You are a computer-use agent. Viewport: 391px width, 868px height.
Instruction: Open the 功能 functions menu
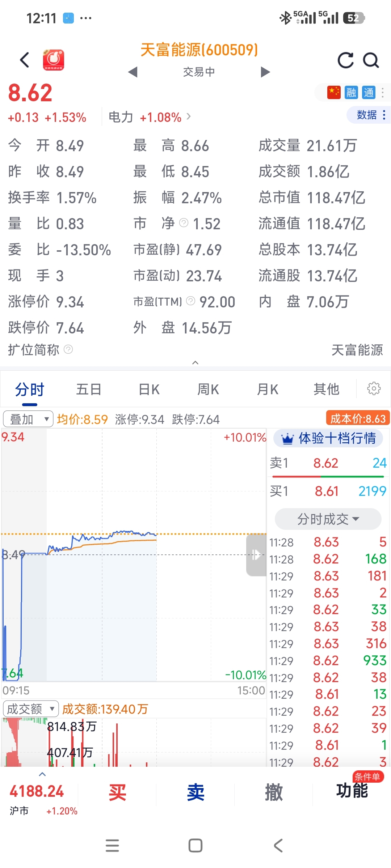(352, 791)
